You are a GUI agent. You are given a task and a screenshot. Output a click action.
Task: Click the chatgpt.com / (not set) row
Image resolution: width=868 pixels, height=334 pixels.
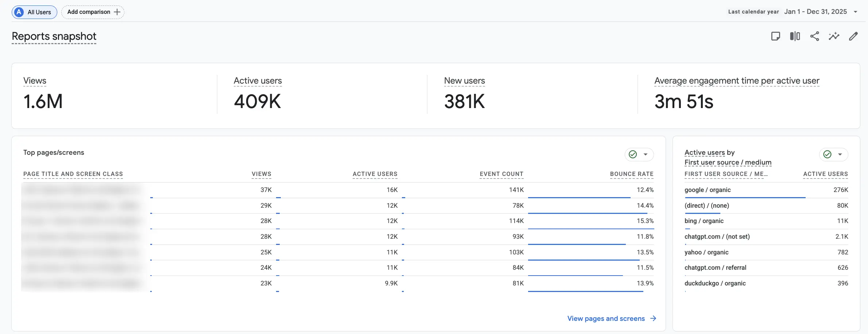click(x=766, y=237)
